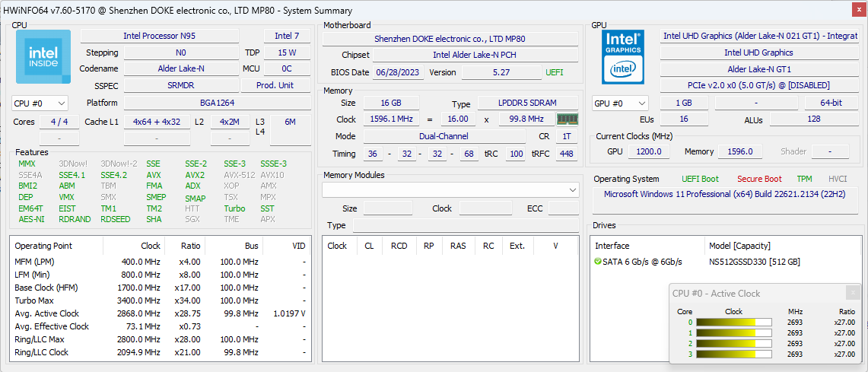The height and width of the screenshot is (372, 868).
Task: Click the SATA 6 Gb/s @ 6Gb/s interface text
Action: coord(643,262)
